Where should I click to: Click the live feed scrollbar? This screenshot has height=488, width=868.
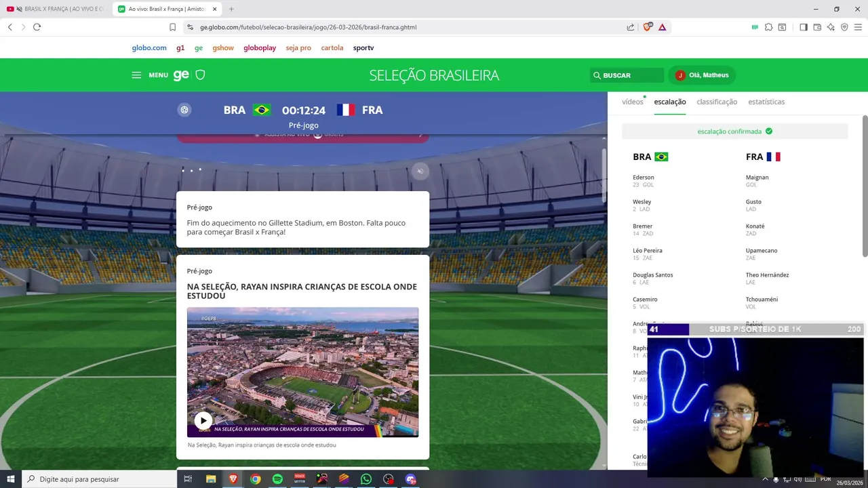pos(604,175)
